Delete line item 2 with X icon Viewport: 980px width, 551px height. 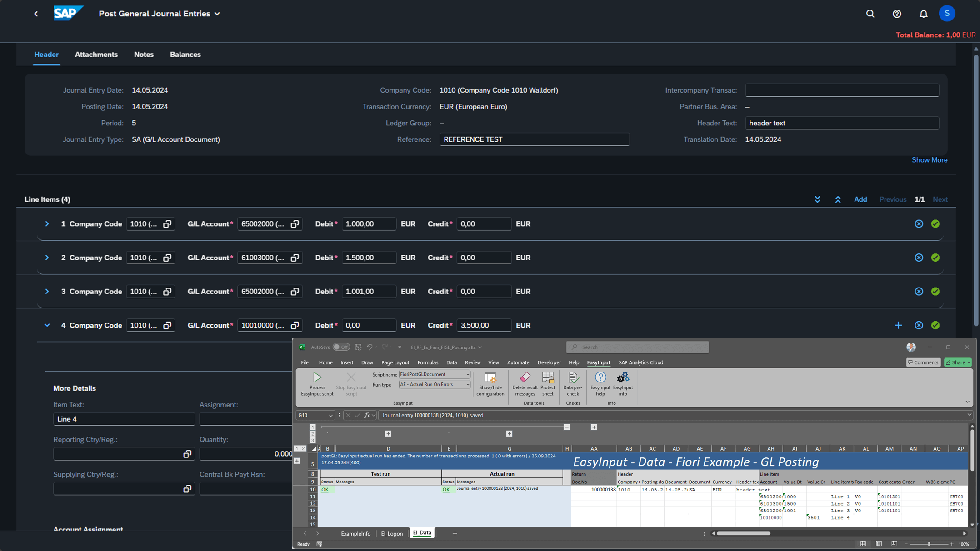[919, 258]
